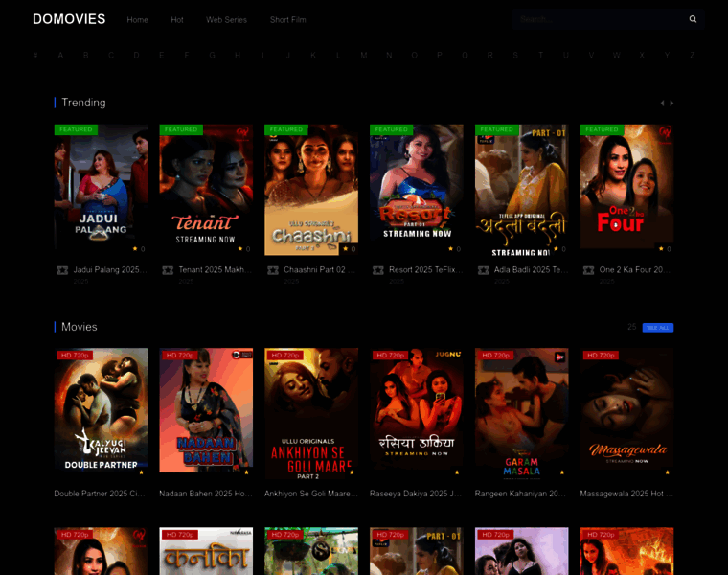Open the Tenant featured poster
The height and width of the screenshot is (575, 728).
(206, 190)
